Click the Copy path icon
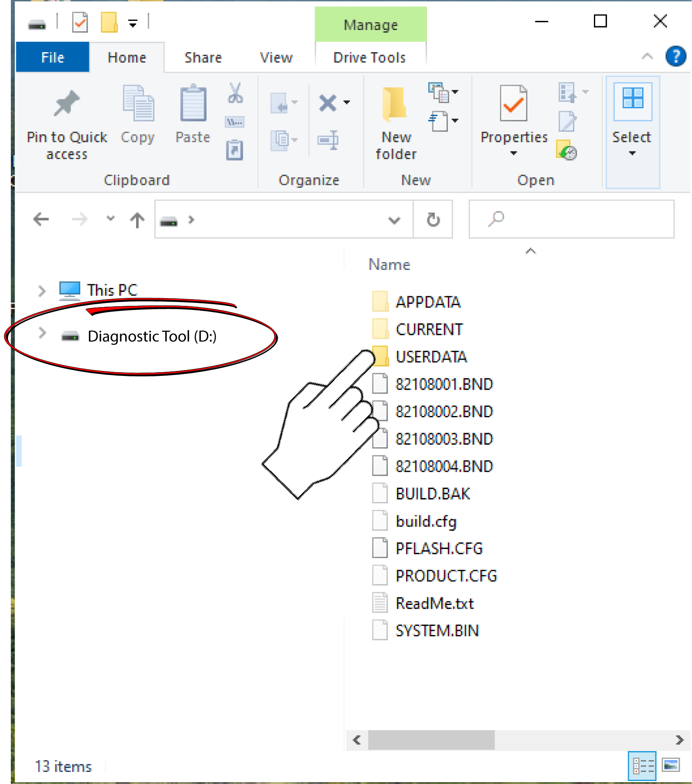This screenshot has height=784, width=692. click(x=235, y=122)
